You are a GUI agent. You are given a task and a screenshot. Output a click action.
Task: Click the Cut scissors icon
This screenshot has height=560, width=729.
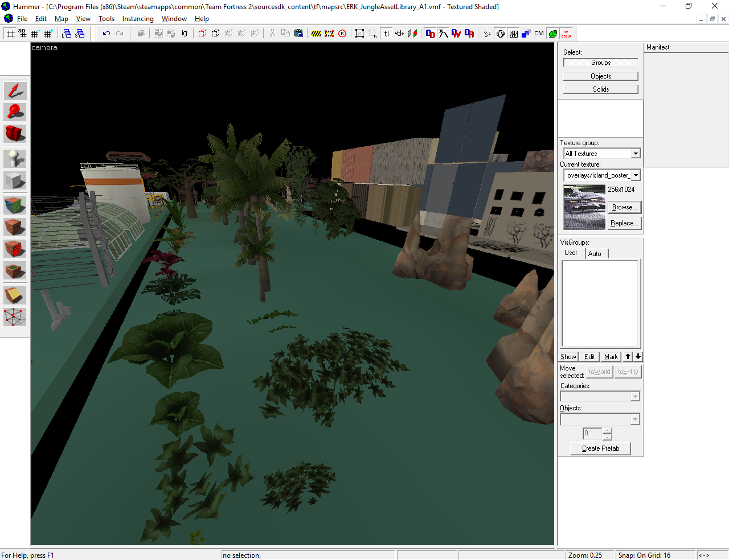272,34
